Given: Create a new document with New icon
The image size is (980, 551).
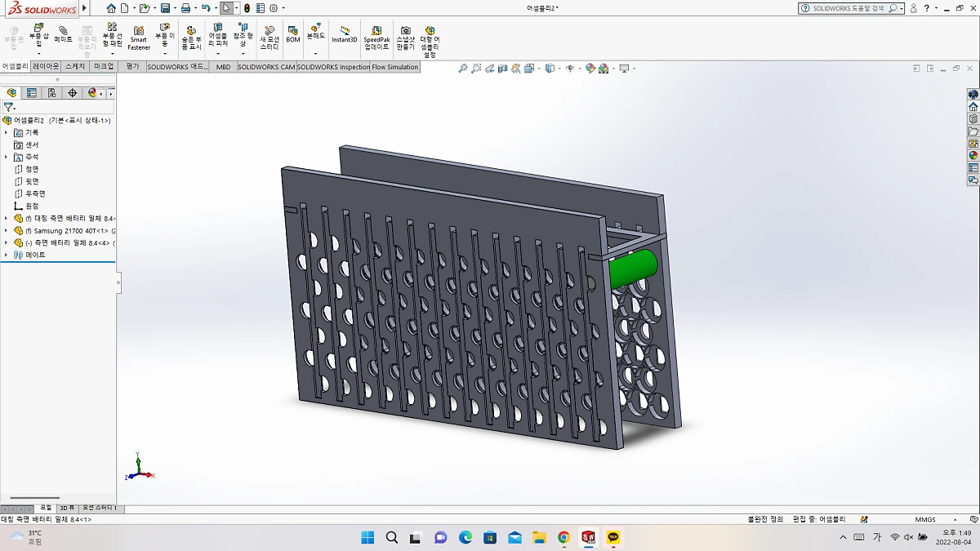Looking at the screenshot, I should click(x=124, y=8).
